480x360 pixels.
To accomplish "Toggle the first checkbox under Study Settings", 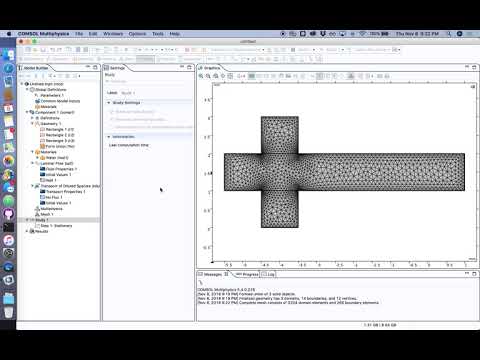I will point(112,112).
